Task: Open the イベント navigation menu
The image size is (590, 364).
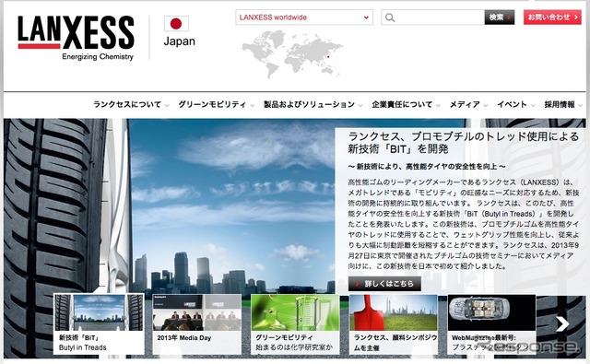Action: pos(515,104)
